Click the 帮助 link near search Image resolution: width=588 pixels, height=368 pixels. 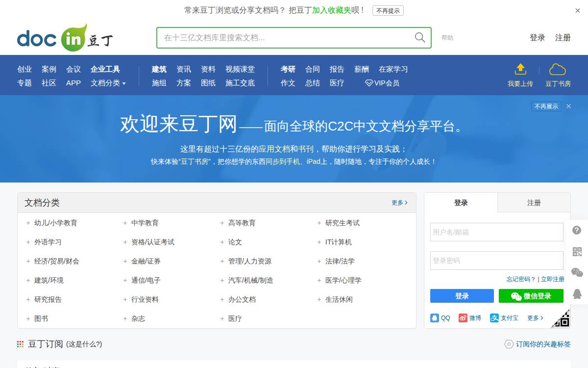click(x=447, y=38)
